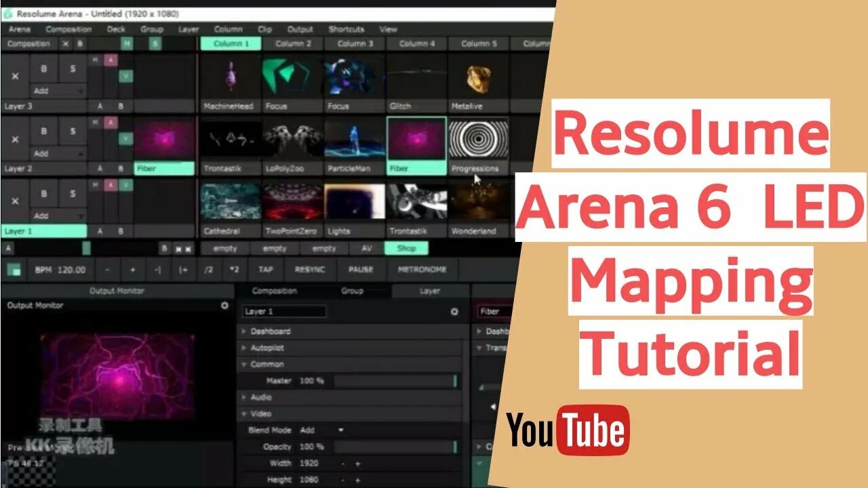Open Layer 1 Add blend dropdown

click(58, 216)
